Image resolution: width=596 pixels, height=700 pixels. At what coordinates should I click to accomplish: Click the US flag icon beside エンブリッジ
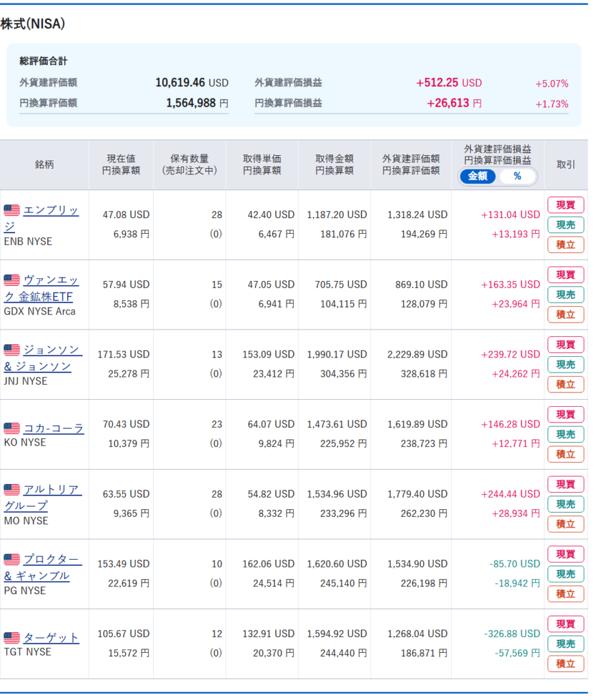tap(12, 210)
